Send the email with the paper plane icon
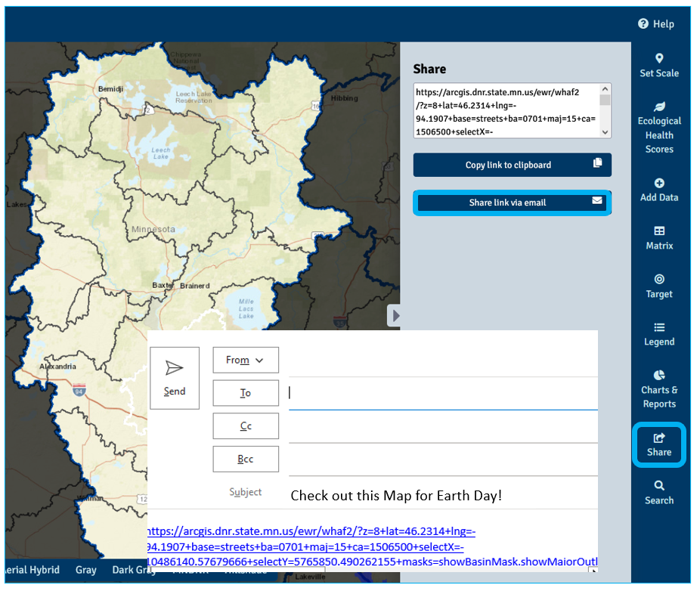The height and width of the screenshot is (591, 700). point(175,377)
